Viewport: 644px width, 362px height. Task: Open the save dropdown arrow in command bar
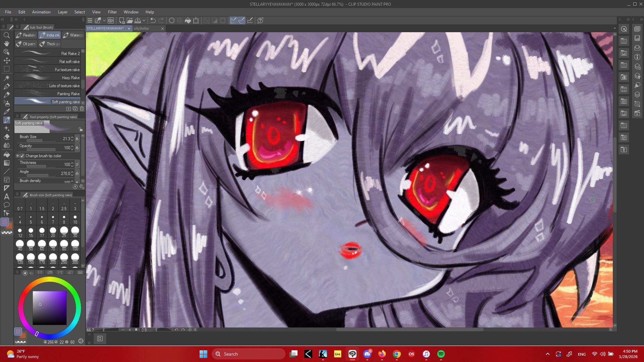coord(144,20)
